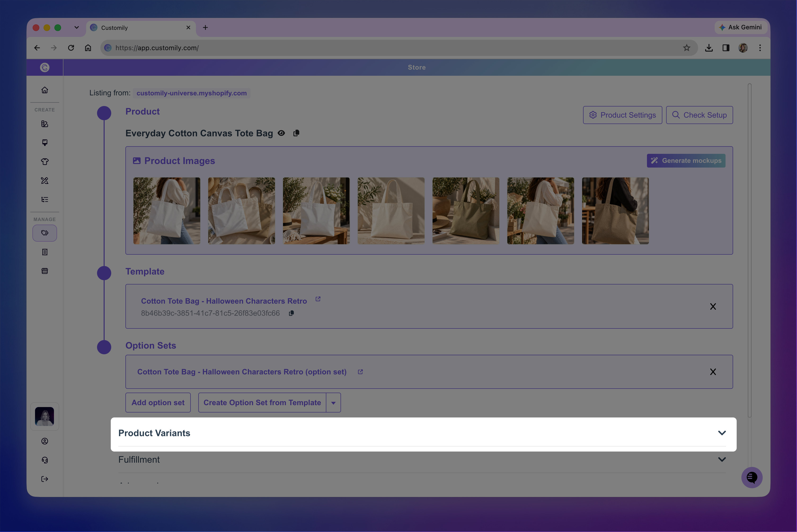The height and width of the screenshot is (532, 797).
Task: Click Generate mockups button
Action: click(x=686, y=161)
